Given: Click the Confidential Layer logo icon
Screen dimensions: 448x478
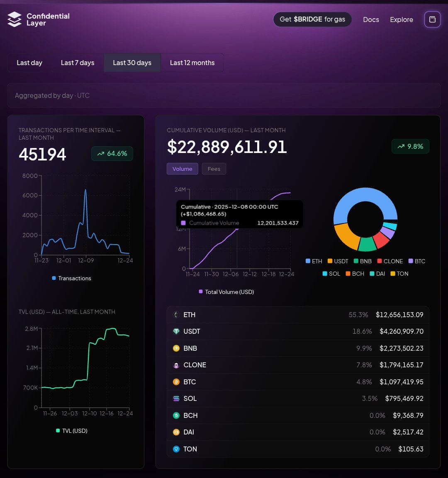Looking at the screenshot, I should 15,19.
